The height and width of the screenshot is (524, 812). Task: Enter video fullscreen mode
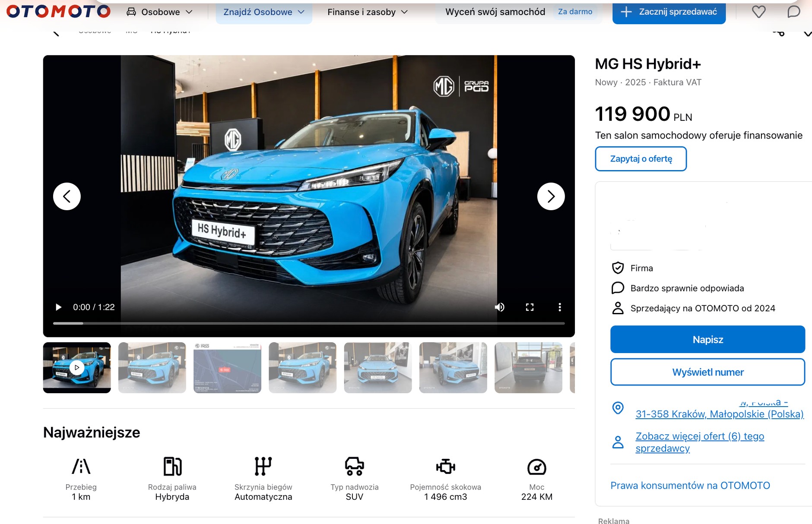[530, 307]
